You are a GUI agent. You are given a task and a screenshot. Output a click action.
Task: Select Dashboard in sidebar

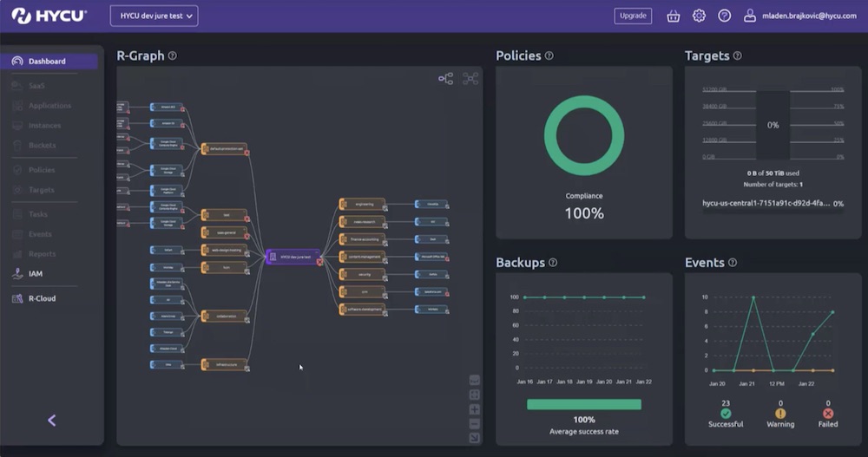point(49,61)
